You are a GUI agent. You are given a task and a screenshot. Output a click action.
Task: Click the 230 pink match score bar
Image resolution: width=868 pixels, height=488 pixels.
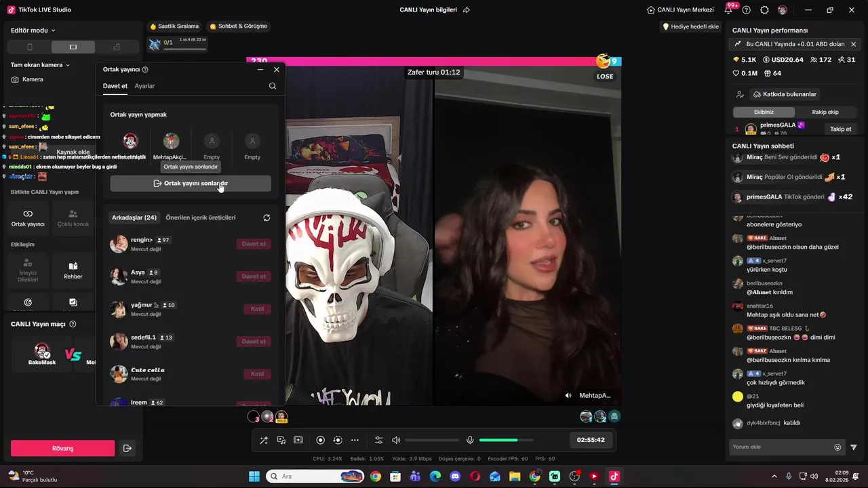pyautogui.click(x=420, y=61)
